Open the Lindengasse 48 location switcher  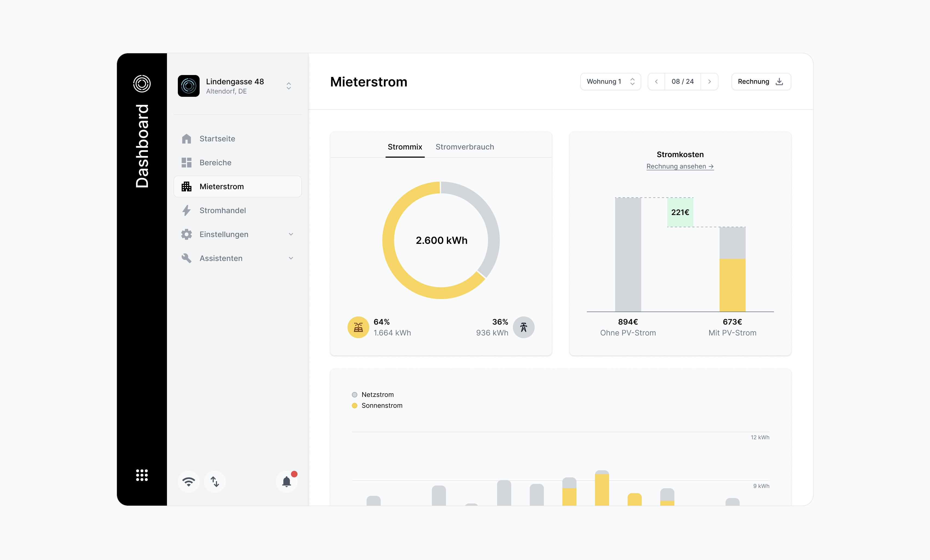click(x=289, y=86)
